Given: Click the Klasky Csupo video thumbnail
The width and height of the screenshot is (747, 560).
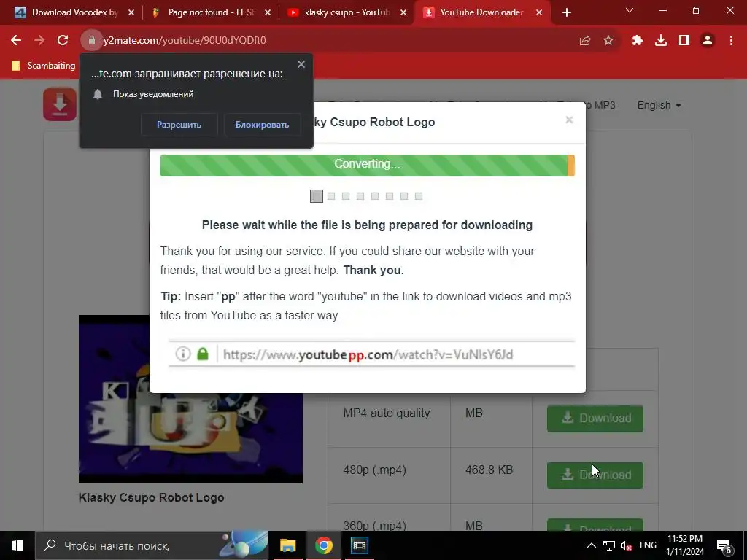Looking at the screenshot, I should click(190, 399).
